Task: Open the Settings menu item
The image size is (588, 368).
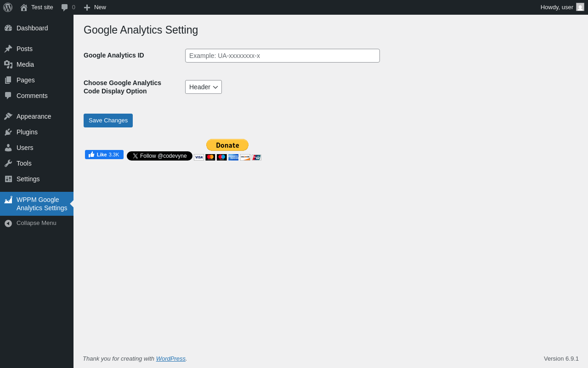Action: pyautogui.click(x=28, y=179)
